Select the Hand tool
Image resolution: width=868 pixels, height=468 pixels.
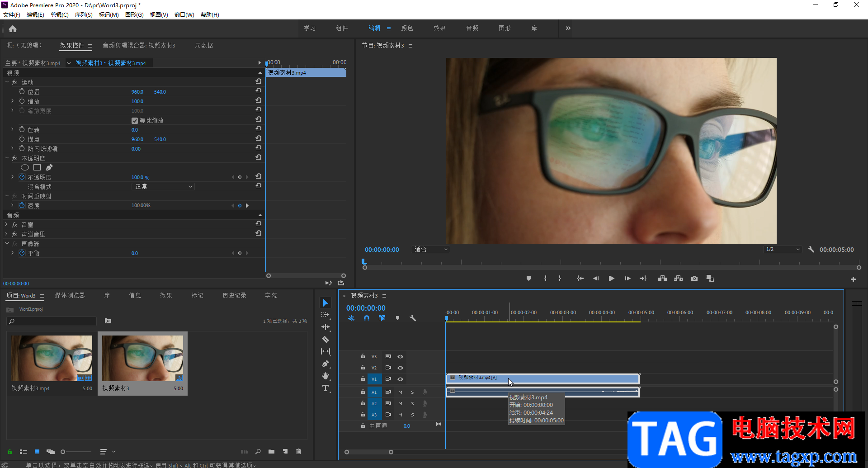(325, 376)
